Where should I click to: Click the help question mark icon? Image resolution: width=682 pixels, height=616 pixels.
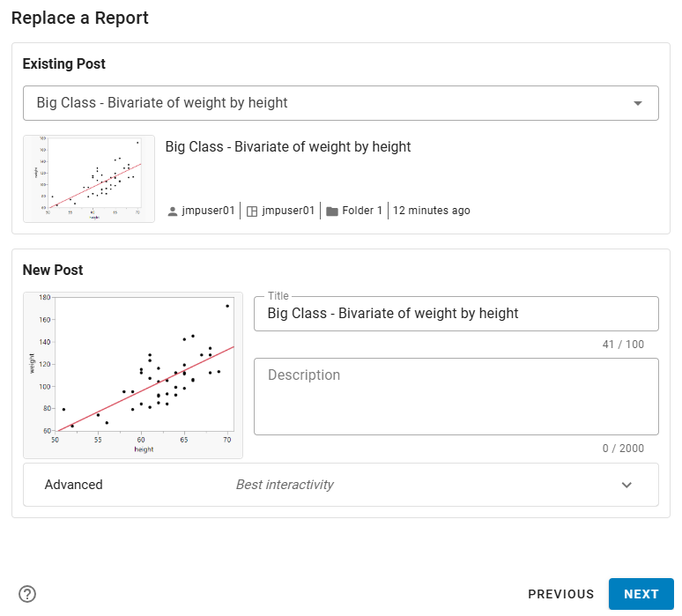27,594
